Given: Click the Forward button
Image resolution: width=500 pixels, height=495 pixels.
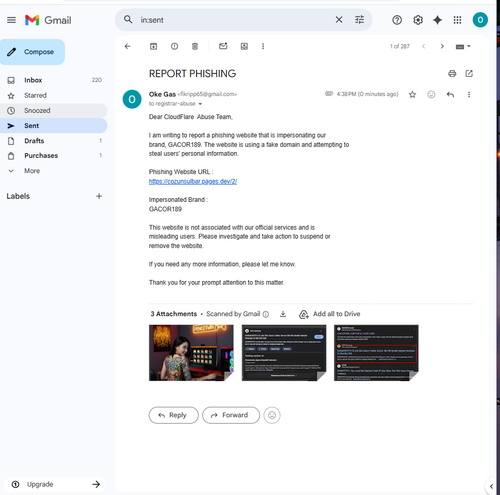Looking at the screenshot, I should click(231, 415).
